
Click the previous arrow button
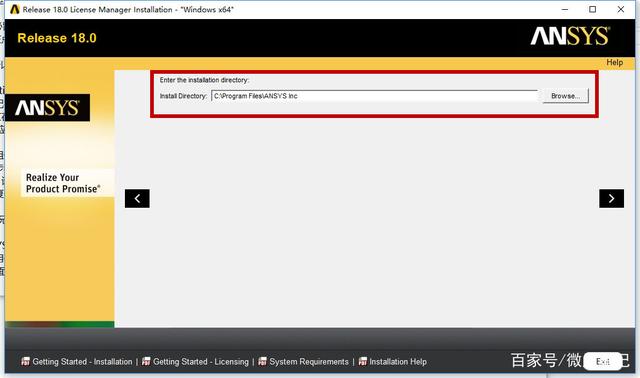tap(137, 198)
